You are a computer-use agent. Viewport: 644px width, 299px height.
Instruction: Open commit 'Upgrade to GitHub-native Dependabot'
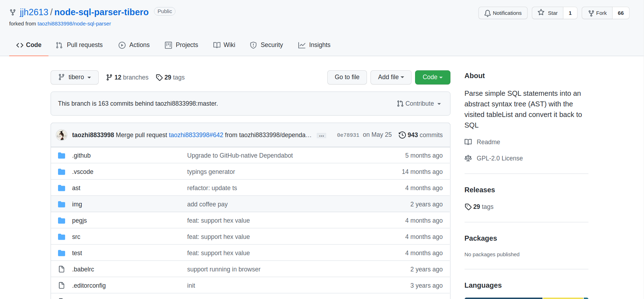tap(240, 156)
